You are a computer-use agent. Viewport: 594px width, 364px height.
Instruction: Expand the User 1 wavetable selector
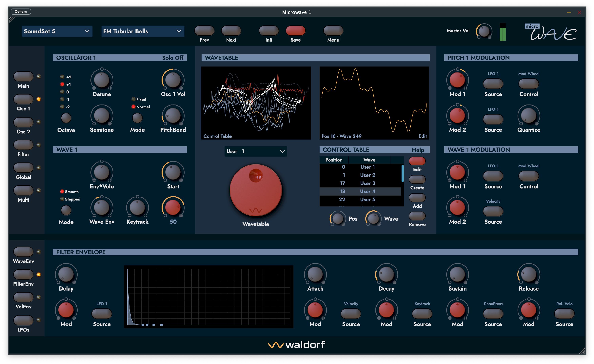click(x=256, y=151)
